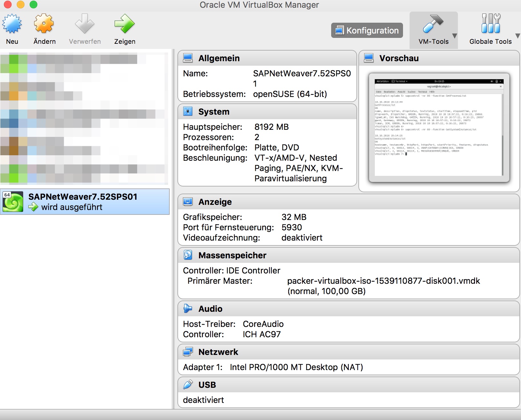Open the Anzeige section header link

[x=215, y=202]
